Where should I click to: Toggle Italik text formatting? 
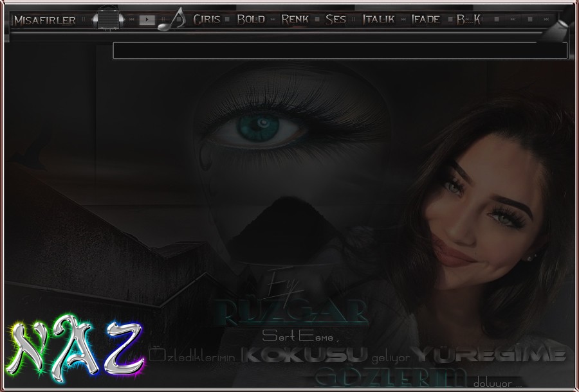[x=378, y=19]
